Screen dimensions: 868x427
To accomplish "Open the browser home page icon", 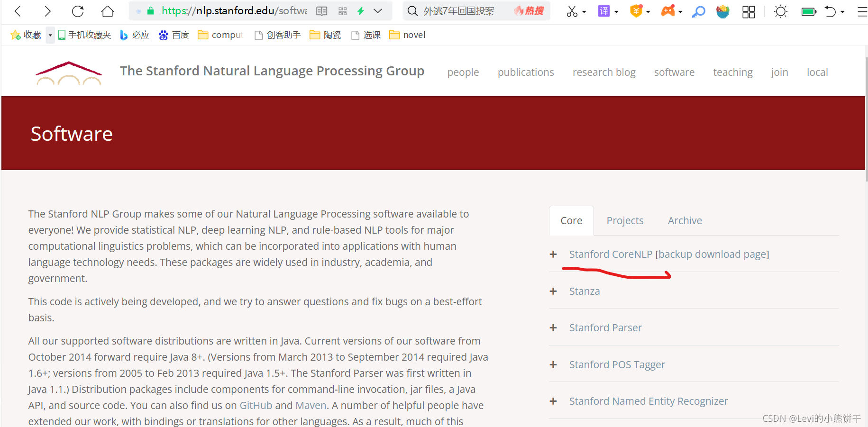I will 108,11.
